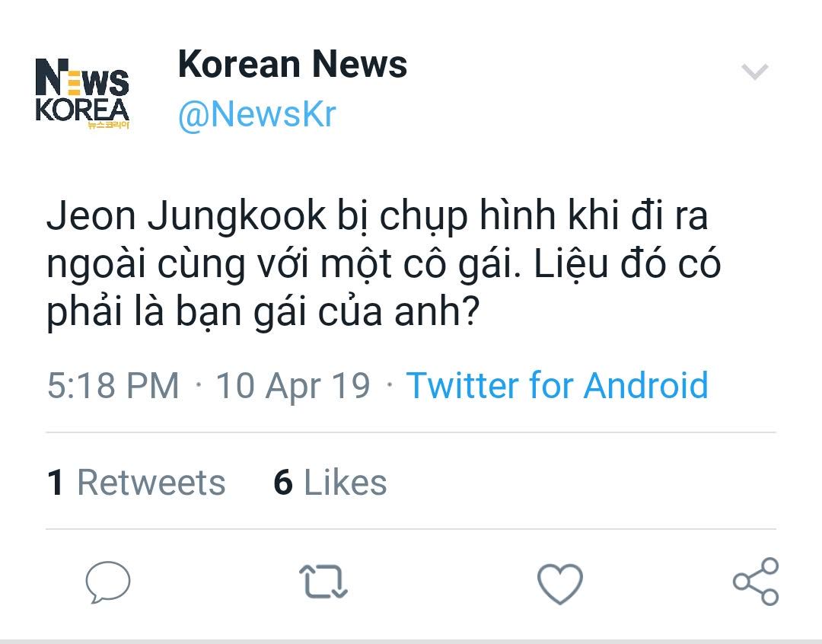Viewport: 822px width, 644px height.
Task: Like the tweet with the heart icon
Action: point(559,584)
